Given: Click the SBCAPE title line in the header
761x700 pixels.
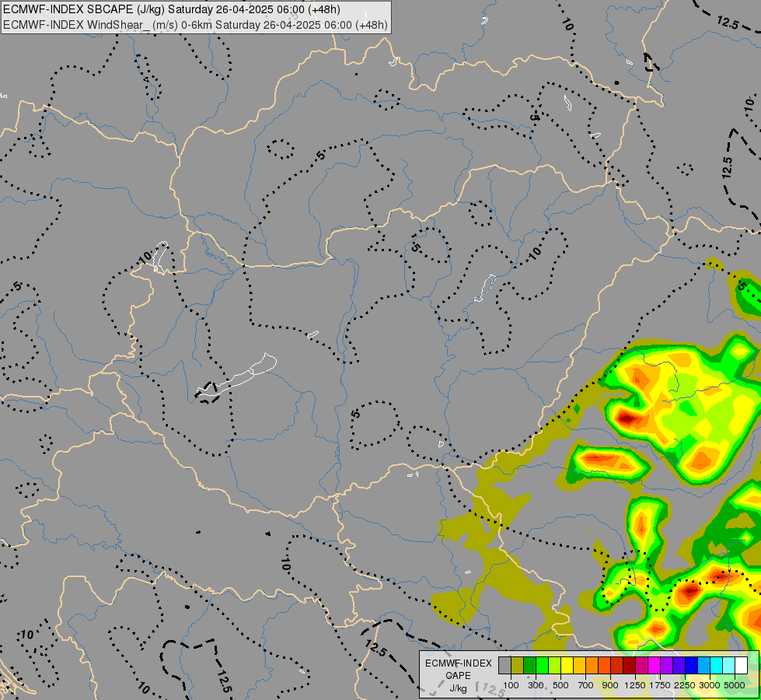Looking at the screenshot, I should (171, 9).
